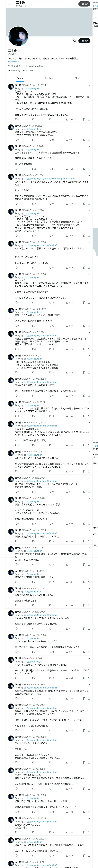The width and height of the screenshot is (98, 868).
Task: Open the search icon on the profile
Action: (x=74, y=41)
